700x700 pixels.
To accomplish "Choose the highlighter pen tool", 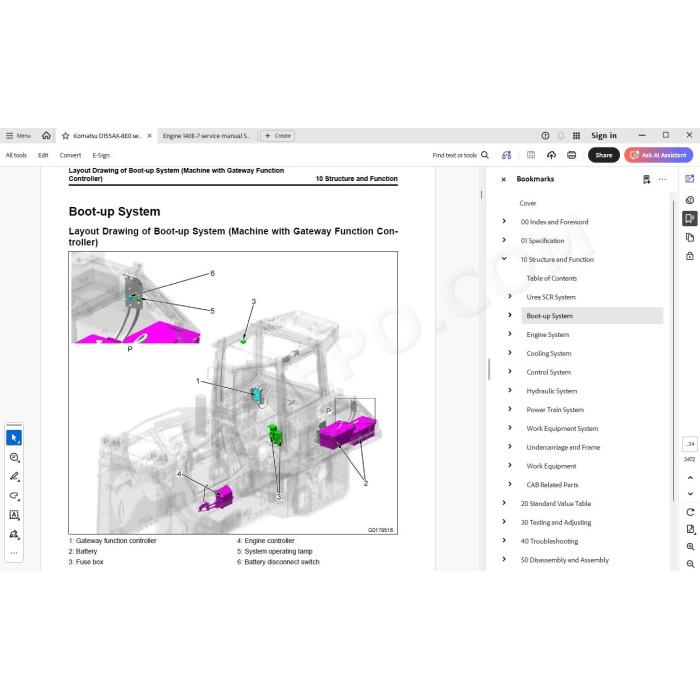I will [x=14, y=476].
